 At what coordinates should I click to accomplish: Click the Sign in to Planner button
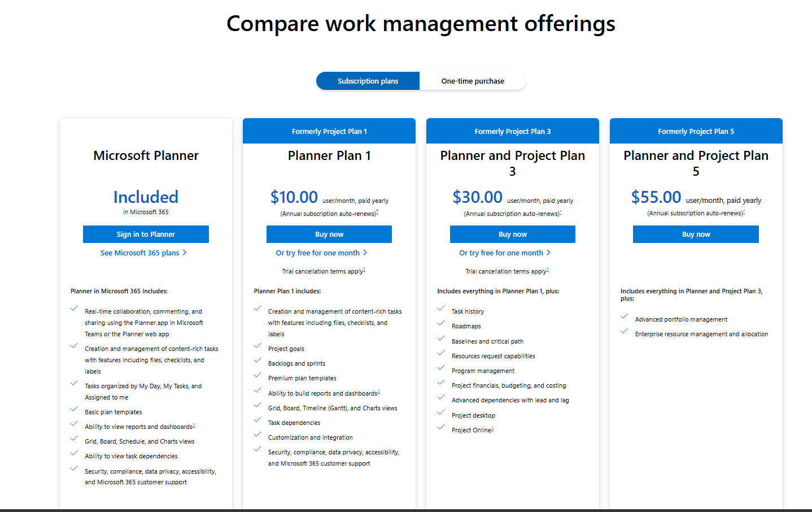click(146, 234)
